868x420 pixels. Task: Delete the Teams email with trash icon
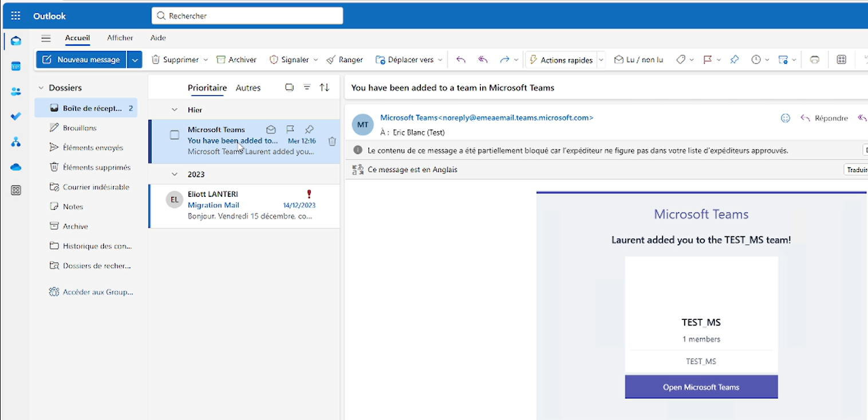[332, 141]
